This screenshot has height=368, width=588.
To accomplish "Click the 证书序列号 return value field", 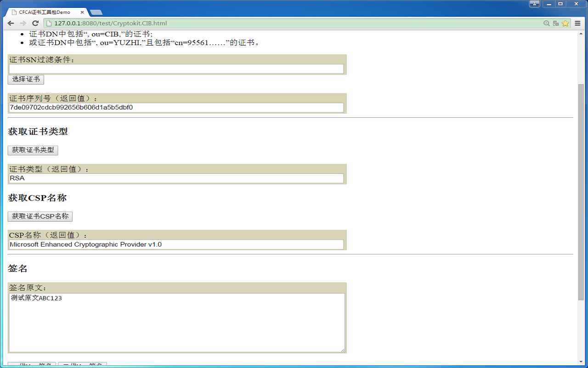I will (x=176, y=108).
